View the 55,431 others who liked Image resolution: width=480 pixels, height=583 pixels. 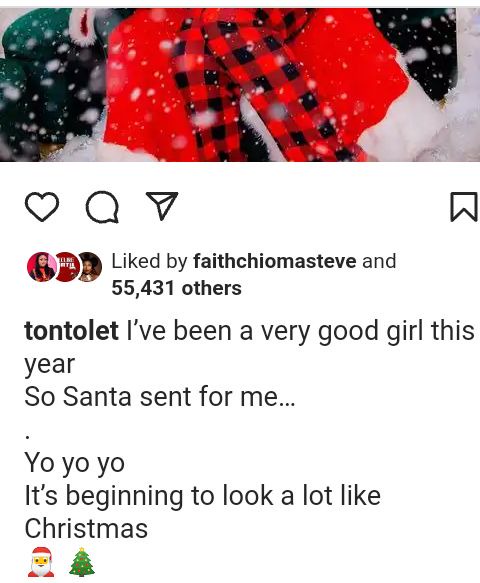(177, 288)
